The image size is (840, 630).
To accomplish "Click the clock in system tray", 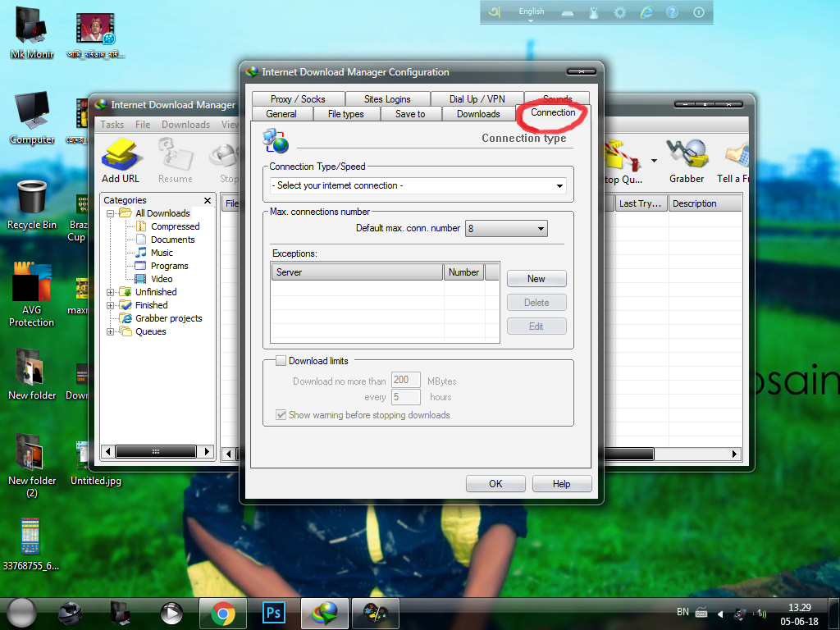I will tap(799, 614).
